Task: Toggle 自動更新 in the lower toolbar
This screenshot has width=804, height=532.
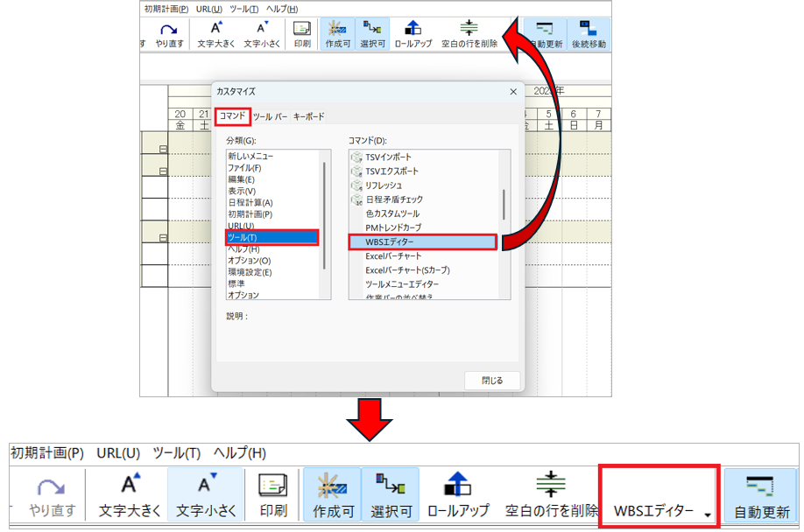Action: coord(761,495)
